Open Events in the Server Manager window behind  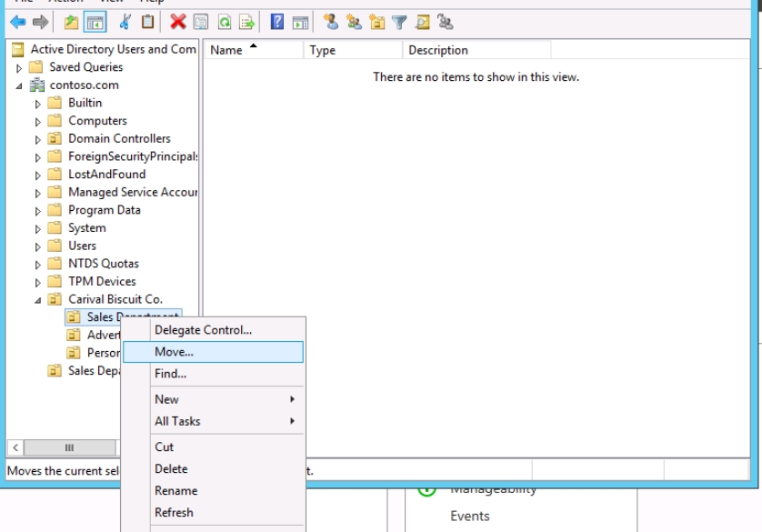click(470, 516)
